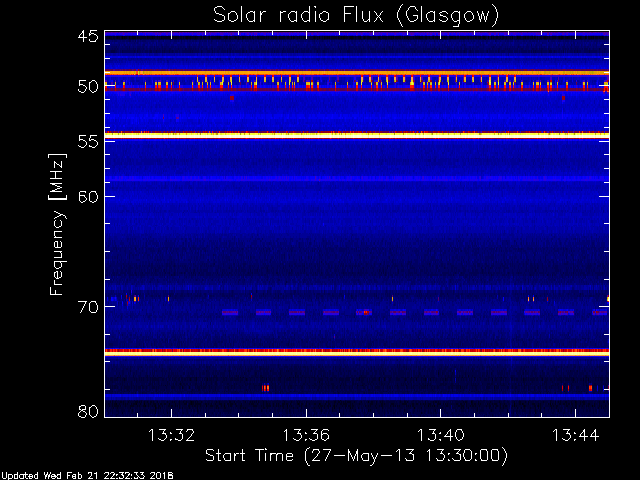Click the 13:44 time axis label
The height and width of the screenshot is (480, 640).
click(x=576, y=435)
